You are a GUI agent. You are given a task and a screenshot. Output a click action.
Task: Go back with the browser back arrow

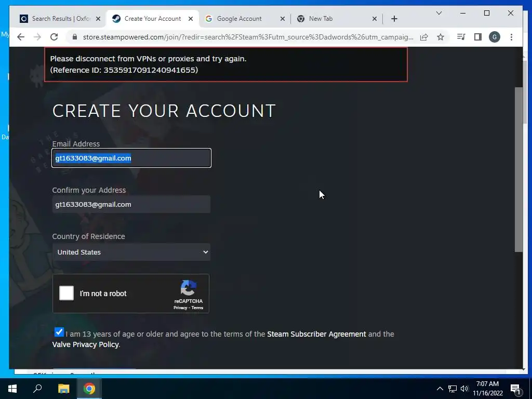21,37
